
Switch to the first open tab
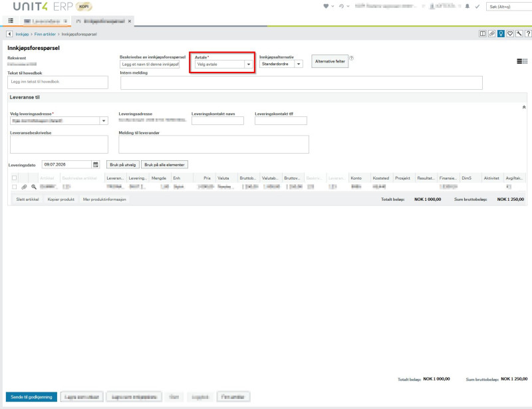tap(45, 21)
